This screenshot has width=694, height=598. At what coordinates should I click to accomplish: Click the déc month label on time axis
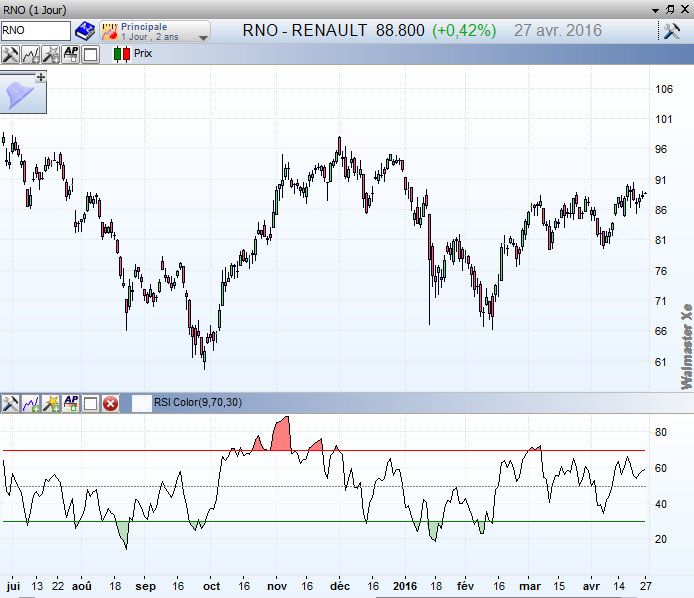pyautogui.click(x=340, y=586)
